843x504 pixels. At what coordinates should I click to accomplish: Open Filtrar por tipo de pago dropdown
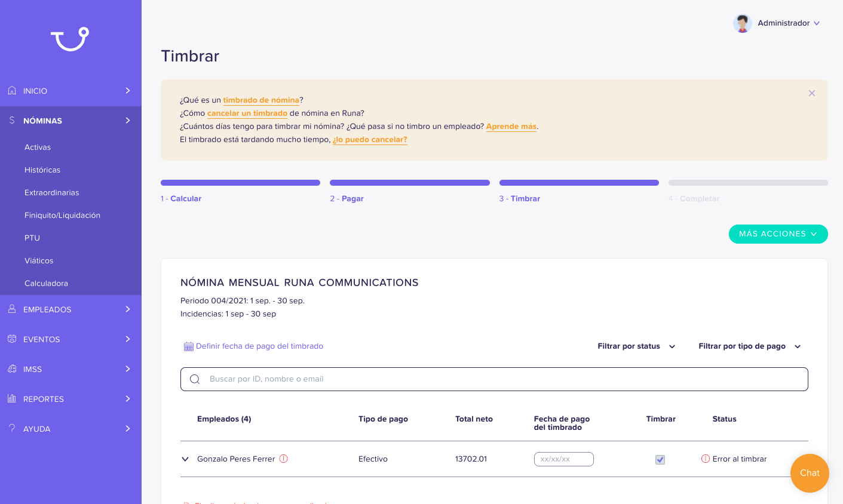(749, 346)
